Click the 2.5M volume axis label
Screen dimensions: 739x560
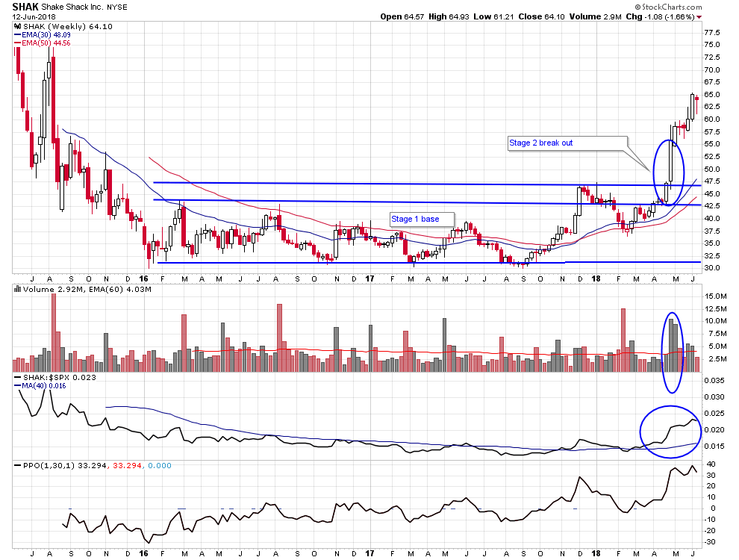[717, 358]
